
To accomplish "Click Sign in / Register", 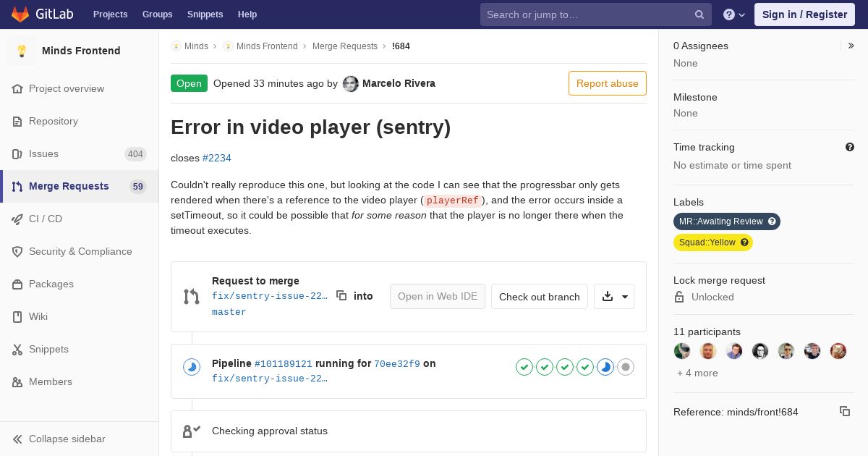I will pos(804,14).
